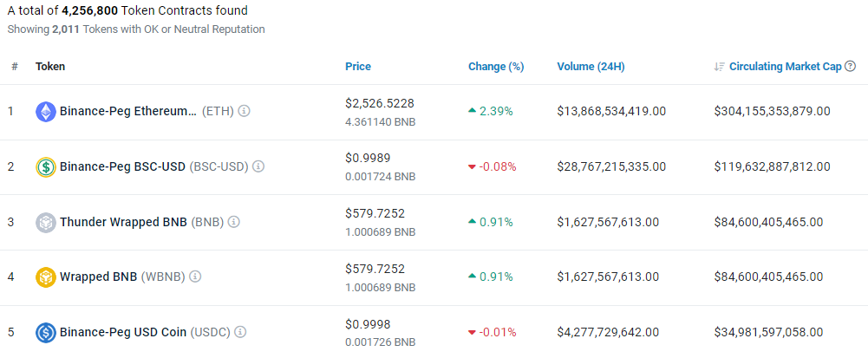
Task: Click price $0.9998
Action: click(x=368, y=324)
